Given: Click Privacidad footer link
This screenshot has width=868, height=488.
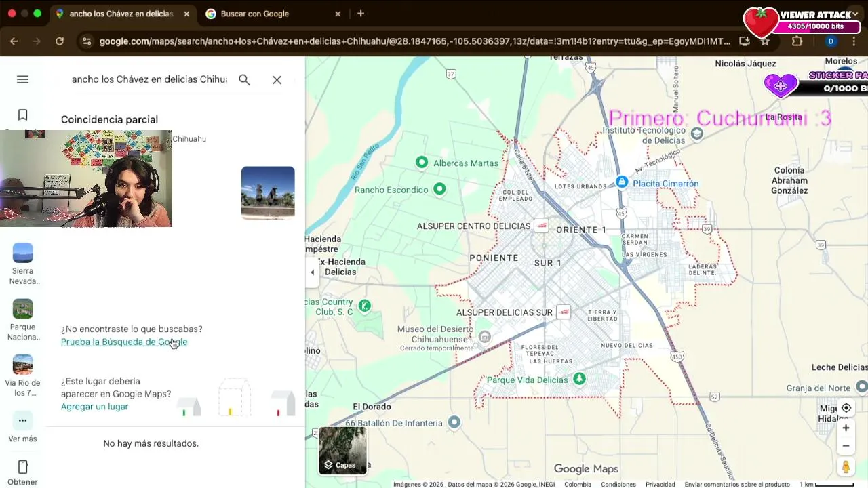Looking at the screenshot, I should 660,484.
